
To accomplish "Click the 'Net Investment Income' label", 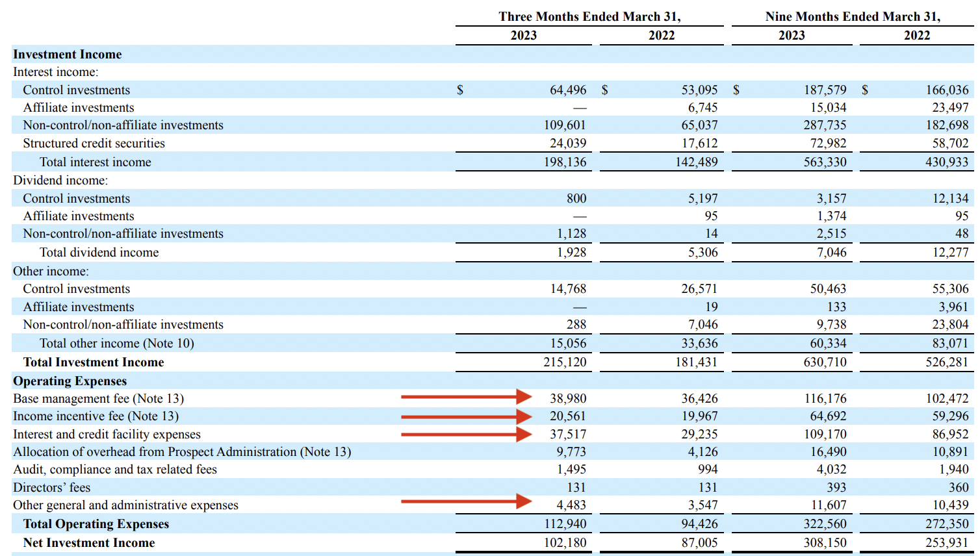I will click(89, 543).
